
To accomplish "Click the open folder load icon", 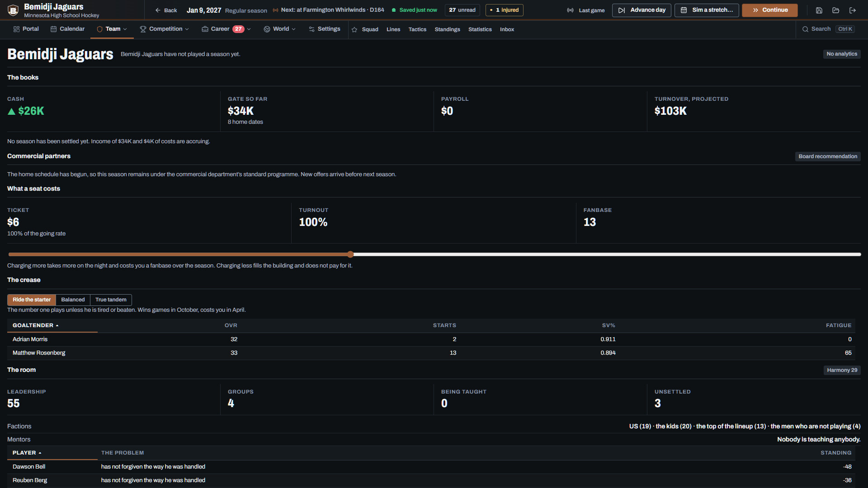I will coord(835,10).
